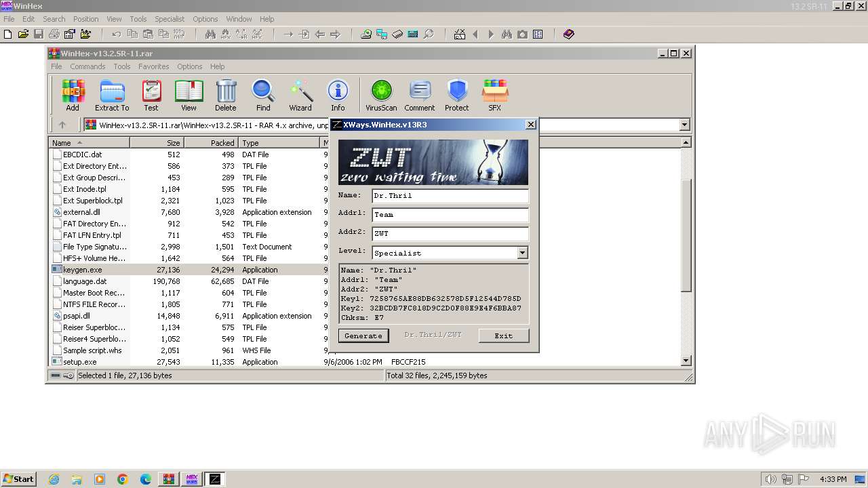This screenshot has width=868, height=488.
Task: Sort file list by Type column
Action: pos(279,143)
